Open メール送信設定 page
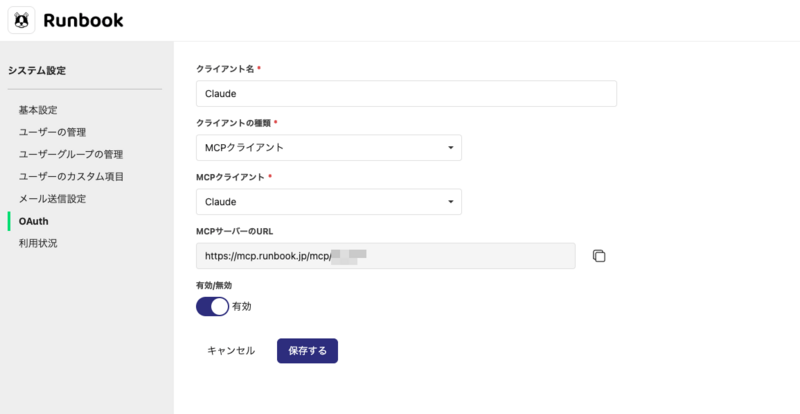The height and width of the screenshot is (414, 800). [x=53, y=199]
